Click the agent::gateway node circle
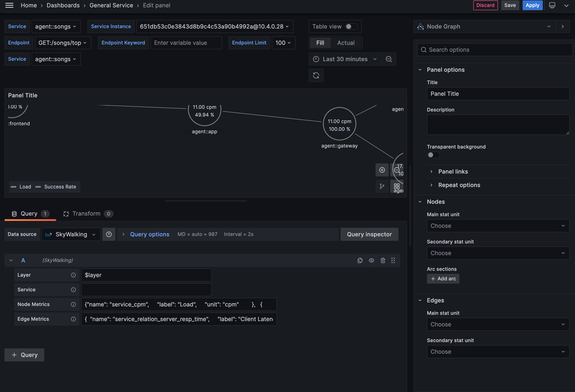575x392 pixels. (339, 124)
